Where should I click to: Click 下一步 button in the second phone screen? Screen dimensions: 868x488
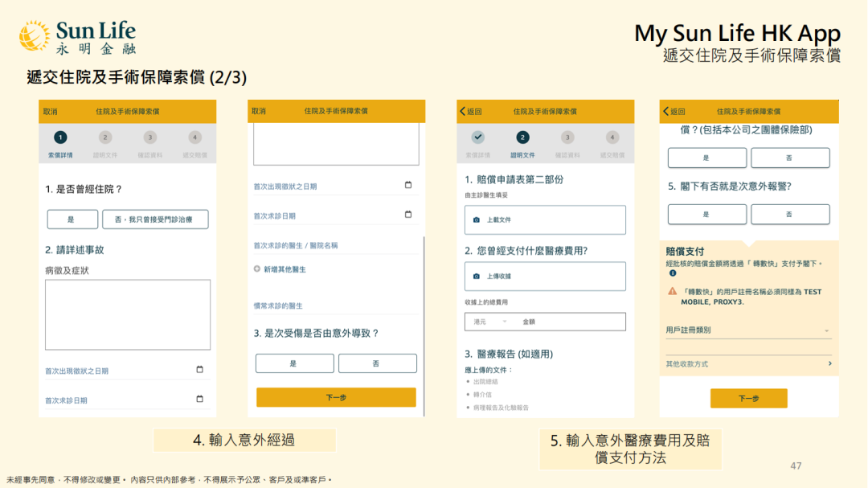click(x=336, y=397)
